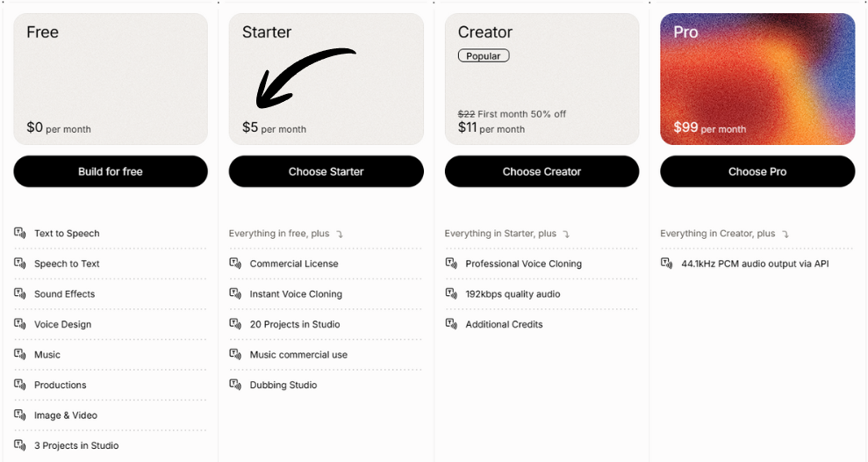The width and height of the screenshot is (868, 462).
Task: Click the Instant Voice Cloning icon
Action: coord(235,293)
